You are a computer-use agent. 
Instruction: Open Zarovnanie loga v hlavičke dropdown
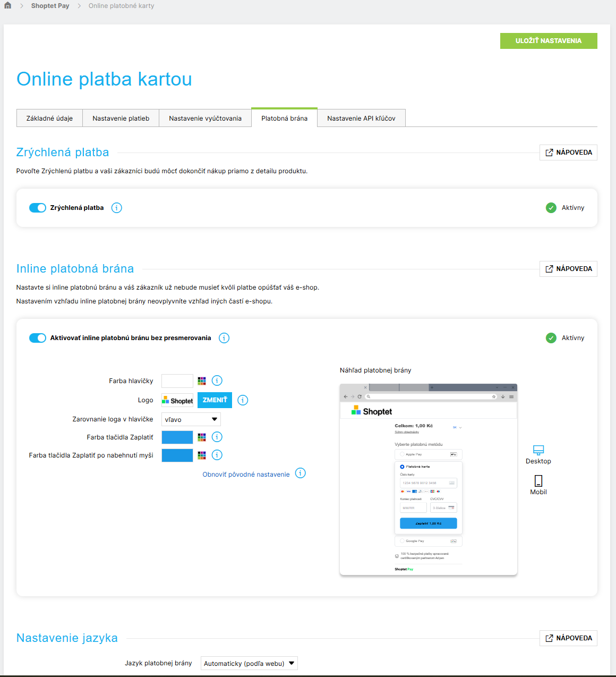(191, 419)
